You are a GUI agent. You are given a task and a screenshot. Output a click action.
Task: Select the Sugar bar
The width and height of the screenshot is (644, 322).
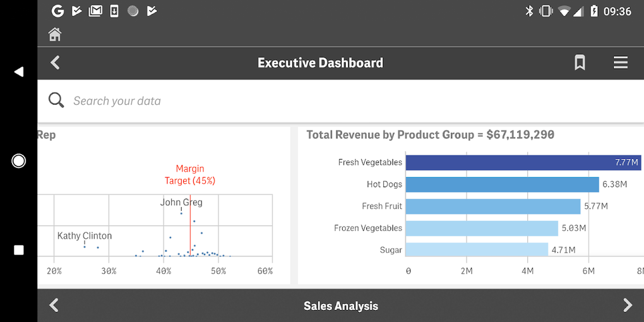pos(477,249)
